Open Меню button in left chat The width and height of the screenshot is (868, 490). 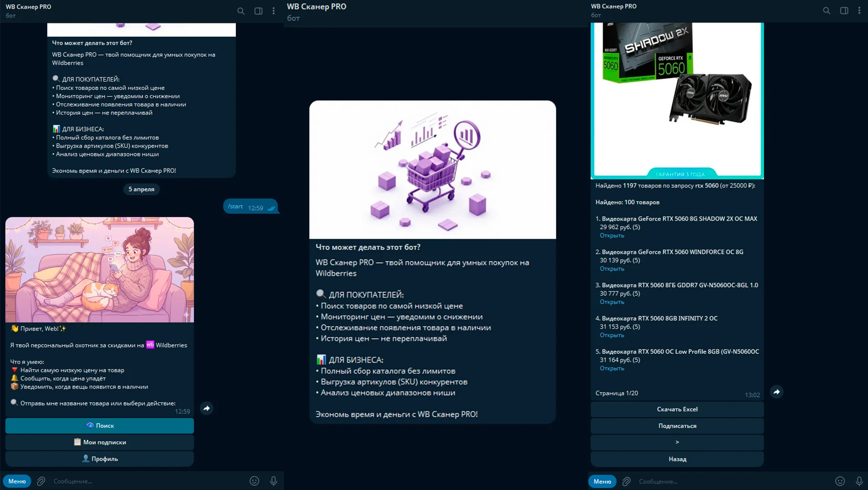pos(17,481)
